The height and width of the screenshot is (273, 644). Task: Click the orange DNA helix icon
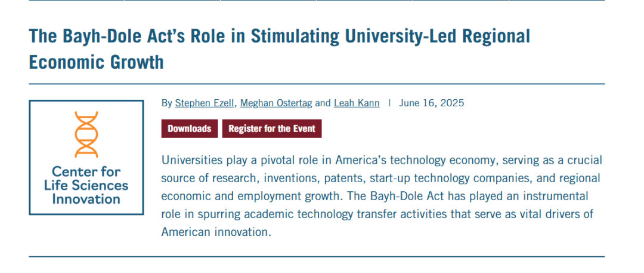(x=86, y=134)
